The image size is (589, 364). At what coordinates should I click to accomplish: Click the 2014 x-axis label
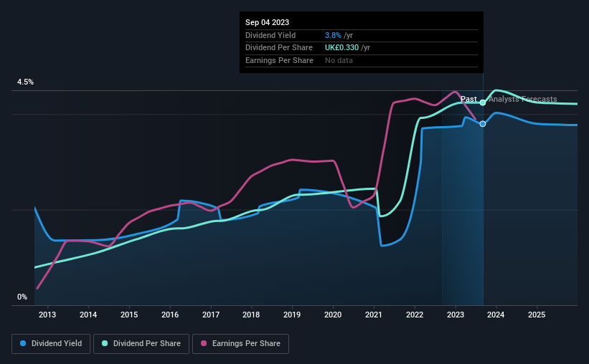pyautogui.click(x=88, y=315)
